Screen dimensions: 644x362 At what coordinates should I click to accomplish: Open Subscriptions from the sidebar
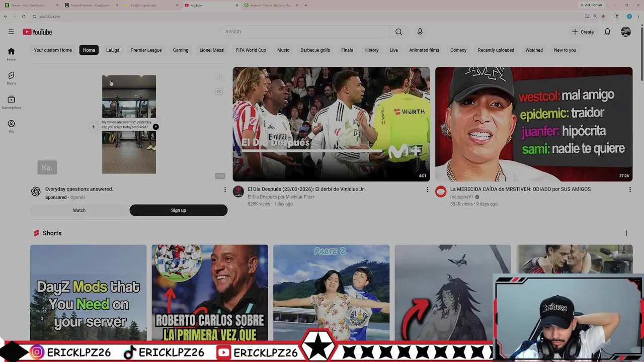point(11,103)
